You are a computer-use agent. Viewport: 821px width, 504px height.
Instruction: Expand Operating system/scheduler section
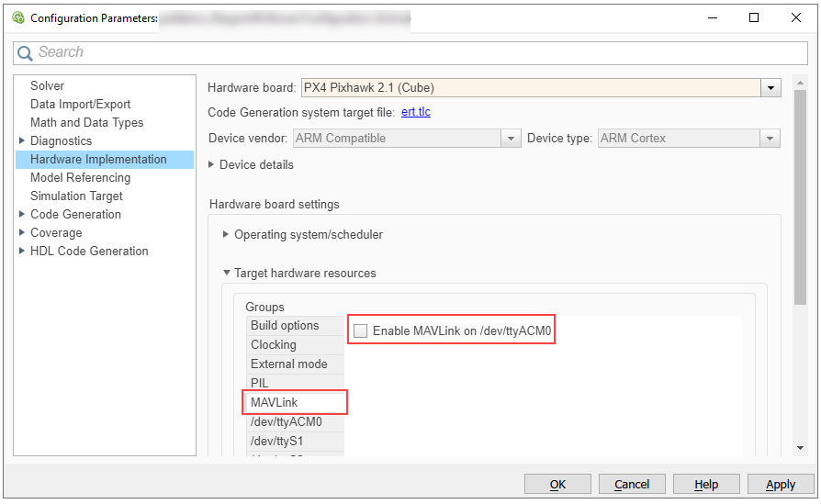tap(226, 234)
